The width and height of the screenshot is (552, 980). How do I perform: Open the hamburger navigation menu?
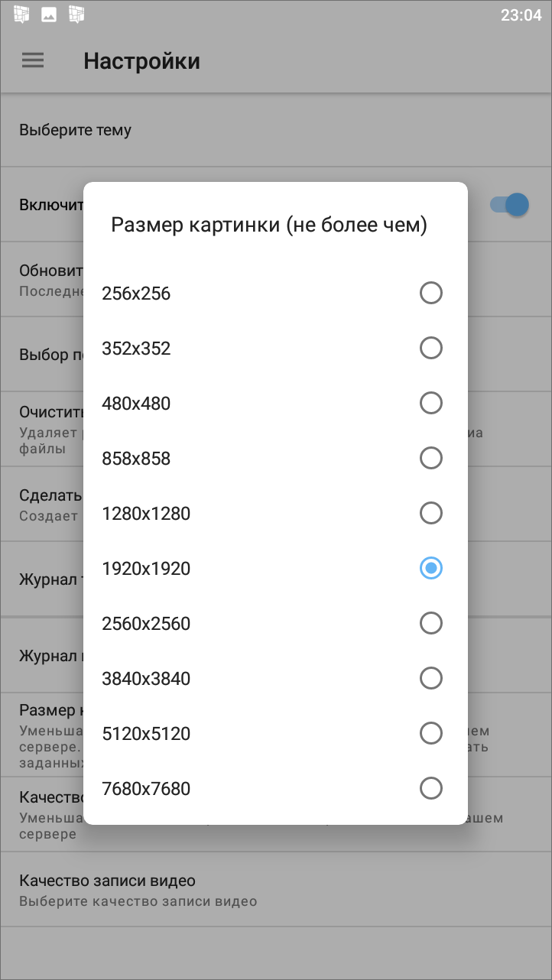pyautogui.click(x=33, y=60)
